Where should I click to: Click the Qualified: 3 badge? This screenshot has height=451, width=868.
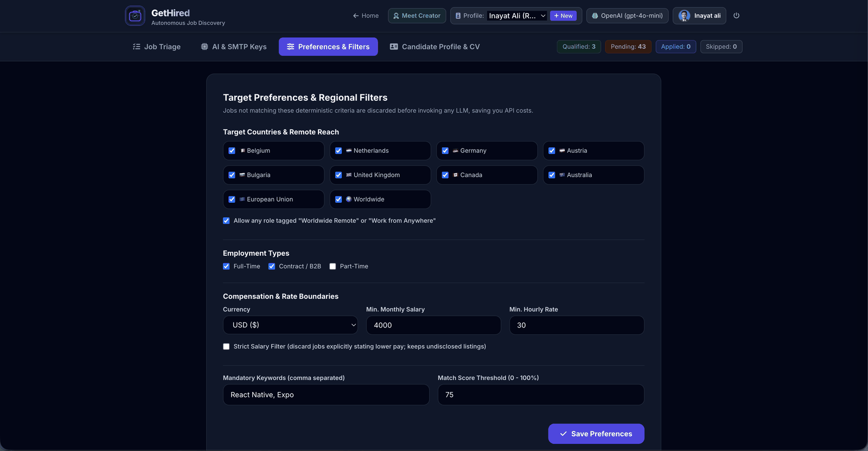[x=579, y=47]
